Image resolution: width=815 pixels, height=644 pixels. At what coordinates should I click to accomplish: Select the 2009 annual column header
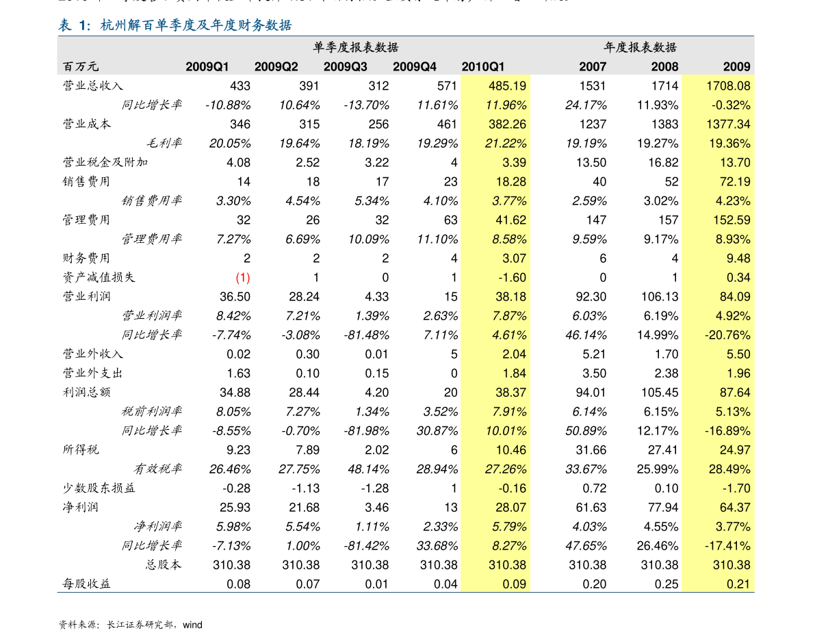point(736,66)
